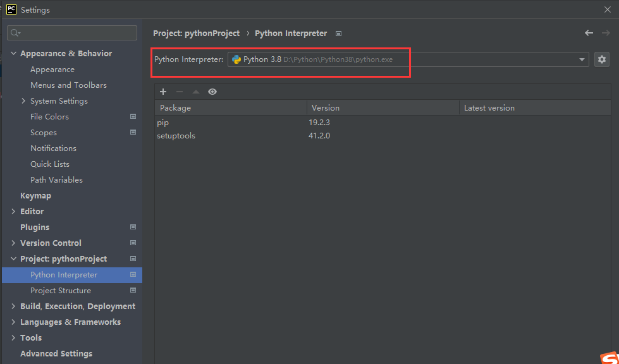Sort by the Version column header
The width and height of the screenshot is (619, 364).
coord(383,107)
